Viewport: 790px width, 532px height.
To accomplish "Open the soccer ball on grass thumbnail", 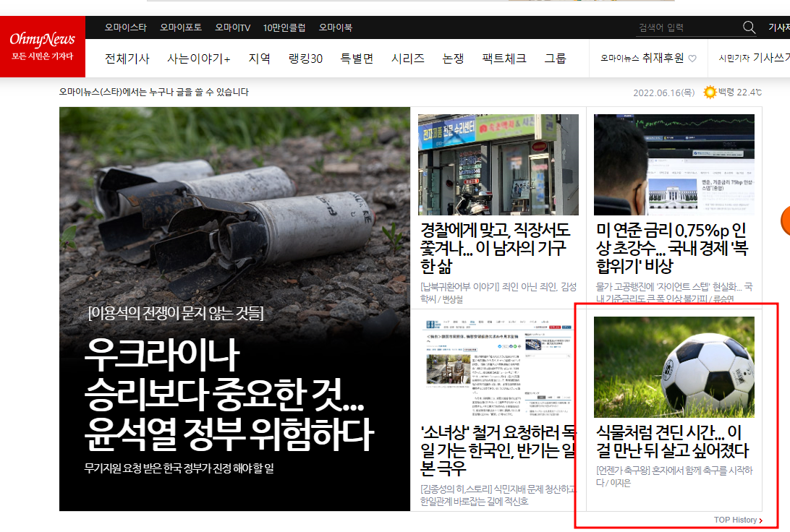I will tap(674, 367).
